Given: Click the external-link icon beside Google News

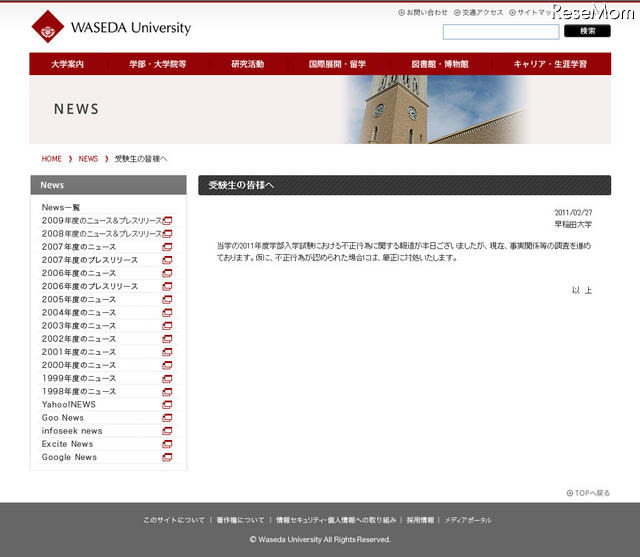Looking at the screenshot, I should (167, 457).
